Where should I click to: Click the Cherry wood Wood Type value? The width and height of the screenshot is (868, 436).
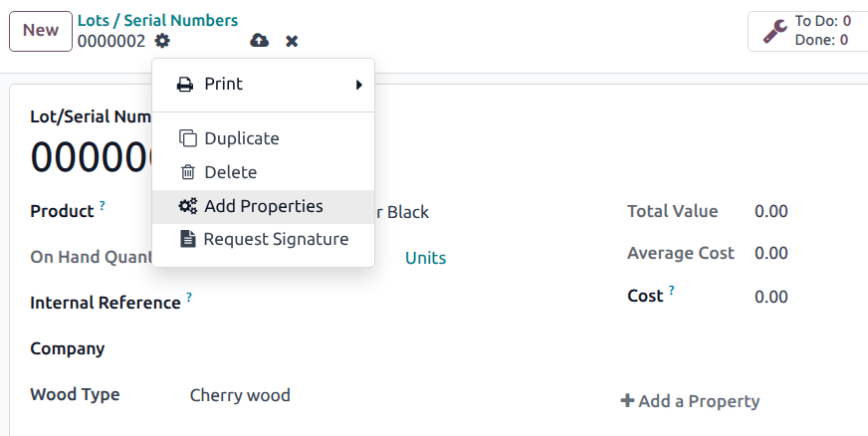pyautogui.click(x=240, y=395)
